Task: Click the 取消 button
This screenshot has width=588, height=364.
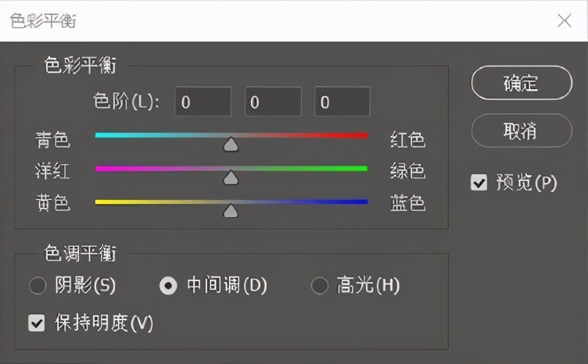Action: (522, 130)
